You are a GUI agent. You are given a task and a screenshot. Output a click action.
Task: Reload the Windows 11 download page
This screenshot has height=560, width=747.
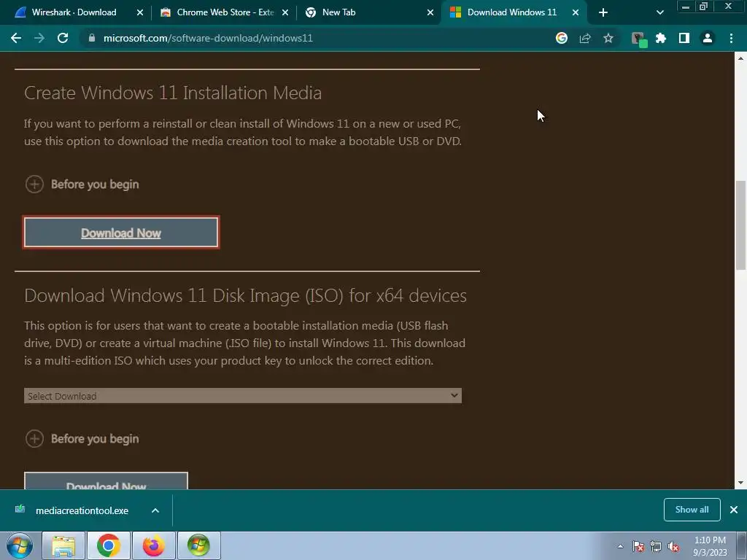(63, 38)
